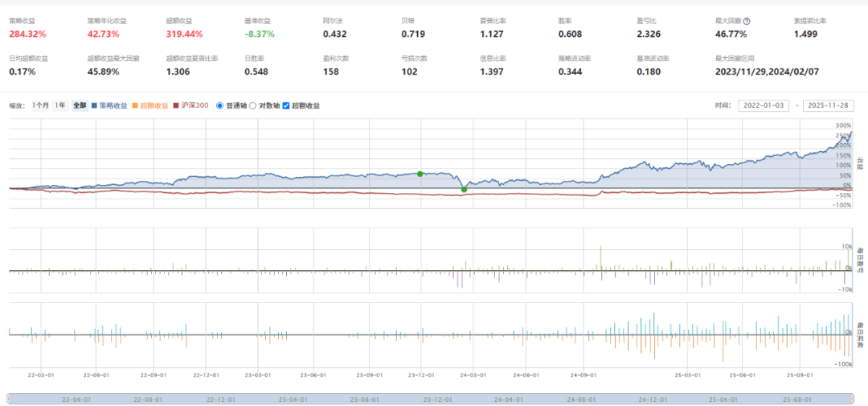Select the 普通轴 radio button
This screenshot has height=406, width=868.
(220, 105)
